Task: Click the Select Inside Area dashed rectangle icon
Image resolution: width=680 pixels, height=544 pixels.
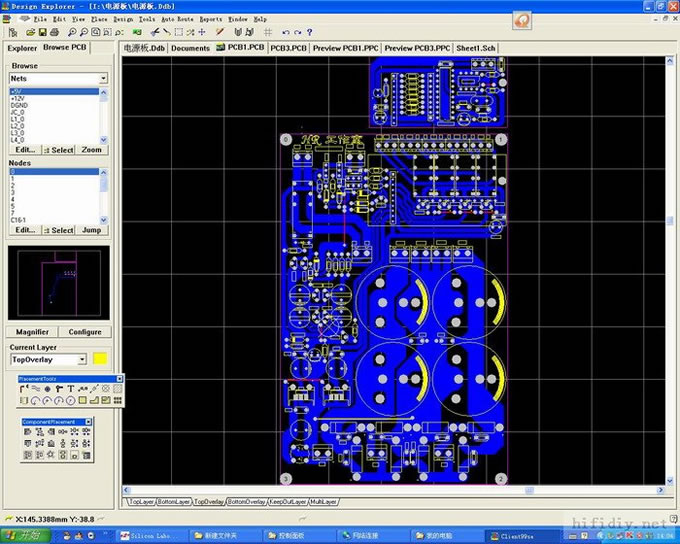Action: [178, 32]
